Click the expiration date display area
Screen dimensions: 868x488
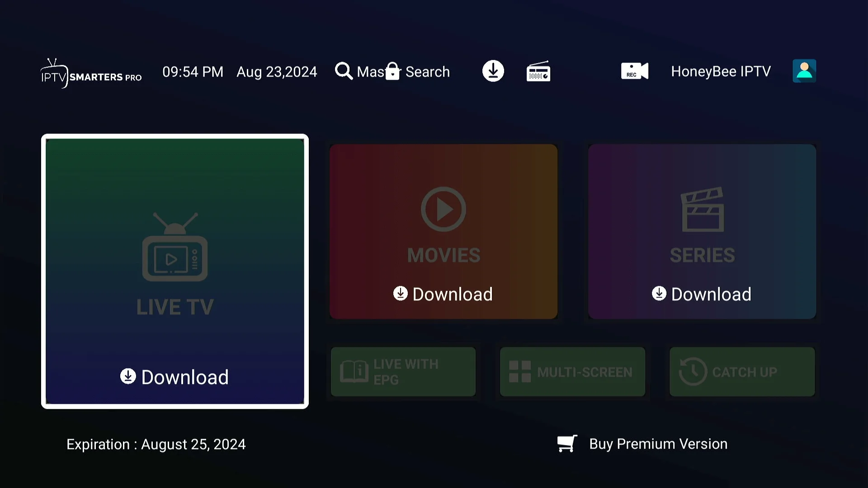coord(156,443)
